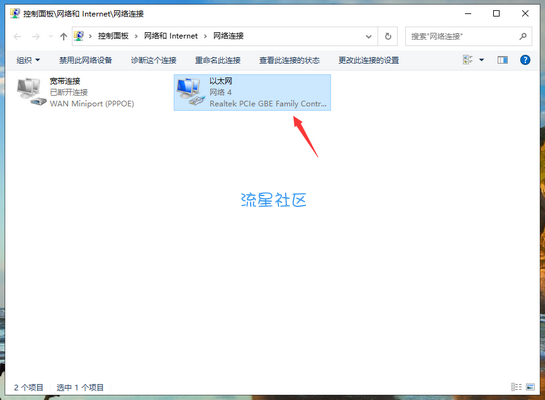Expand the address bar history dropdown
545x400 pixels.
click(x=368, y=36)
